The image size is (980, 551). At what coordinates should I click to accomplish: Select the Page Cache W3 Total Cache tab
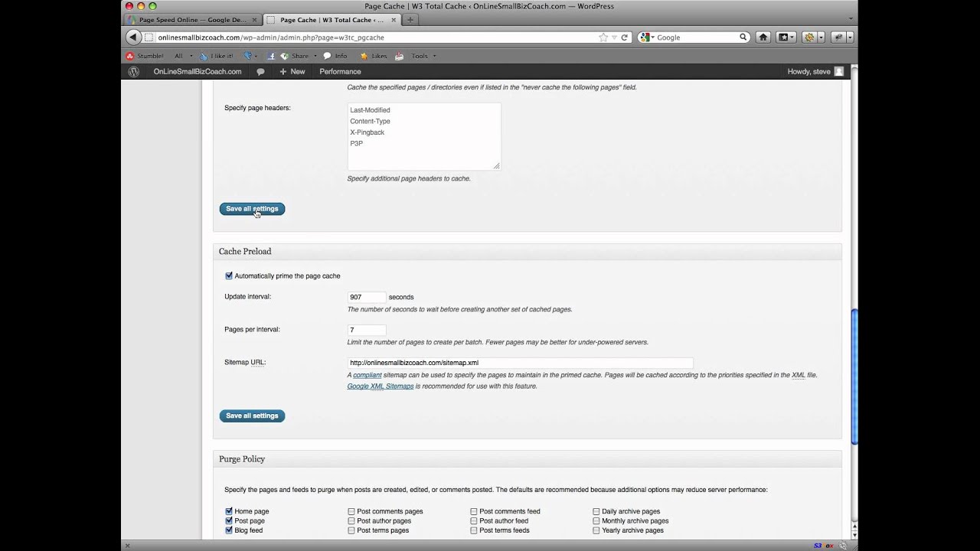click(x=331, y=20)
